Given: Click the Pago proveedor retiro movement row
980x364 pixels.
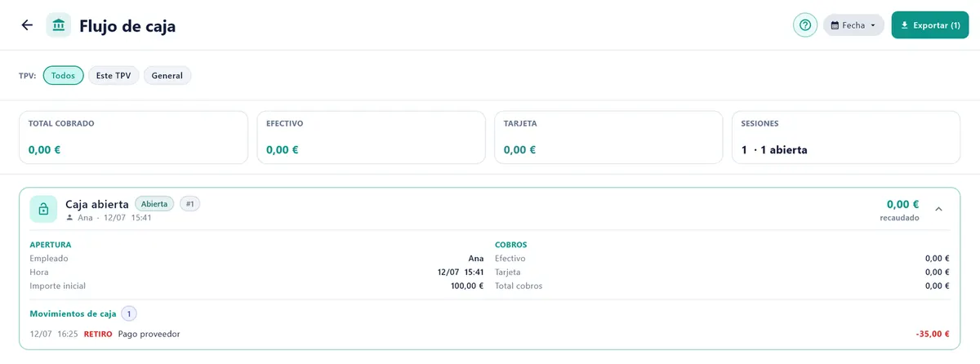Looking at the screenshot, I should [489, 334].
